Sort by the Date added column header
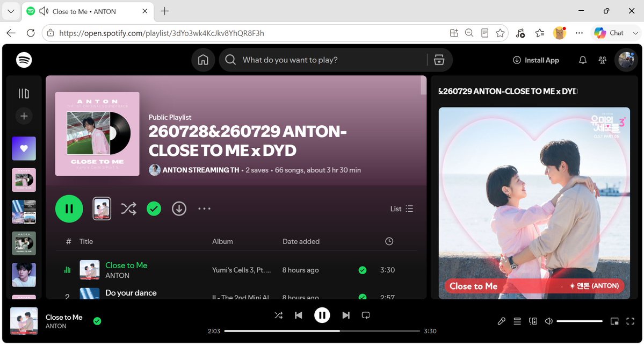644x345 pixels. 301,241
